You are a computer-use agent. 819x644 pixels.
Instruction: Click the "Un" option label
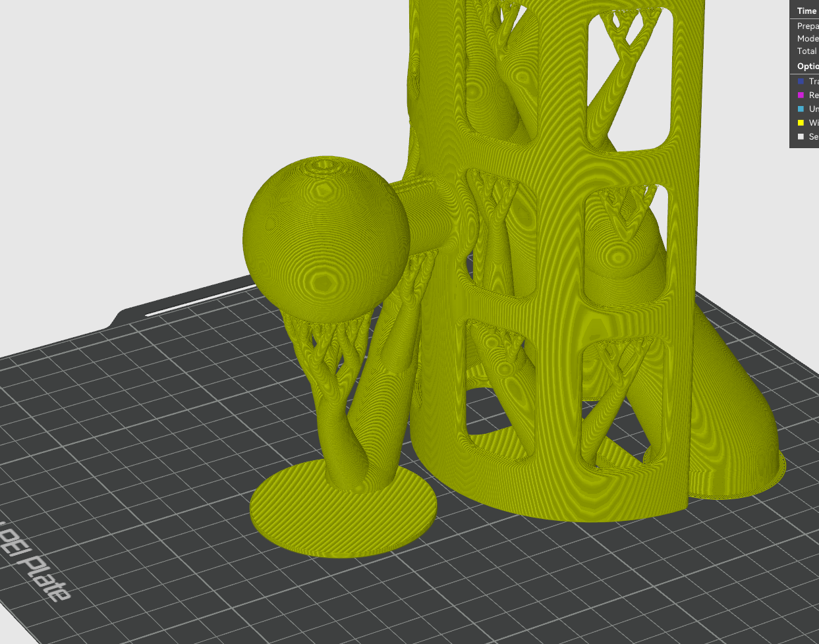point(814,109)
